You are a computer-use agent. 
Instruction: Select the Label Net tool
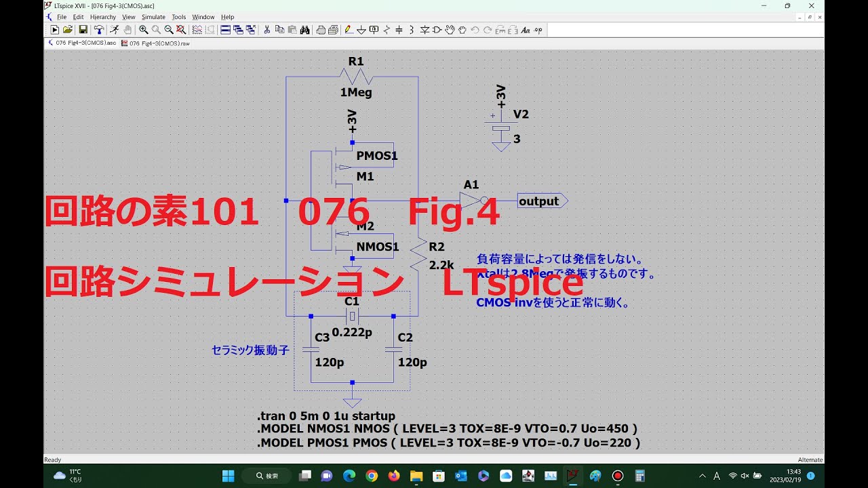click(x=374, y=30)
